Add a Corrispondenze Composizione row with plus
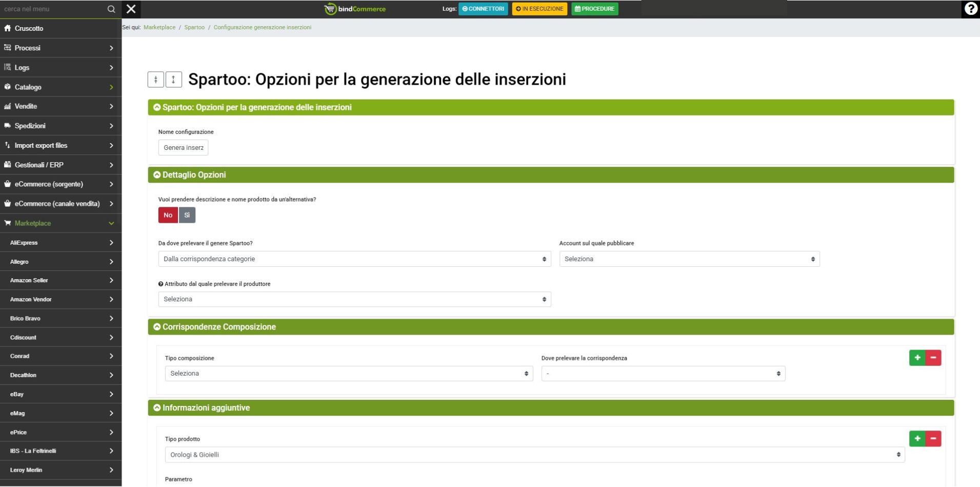 coord(917,358)
